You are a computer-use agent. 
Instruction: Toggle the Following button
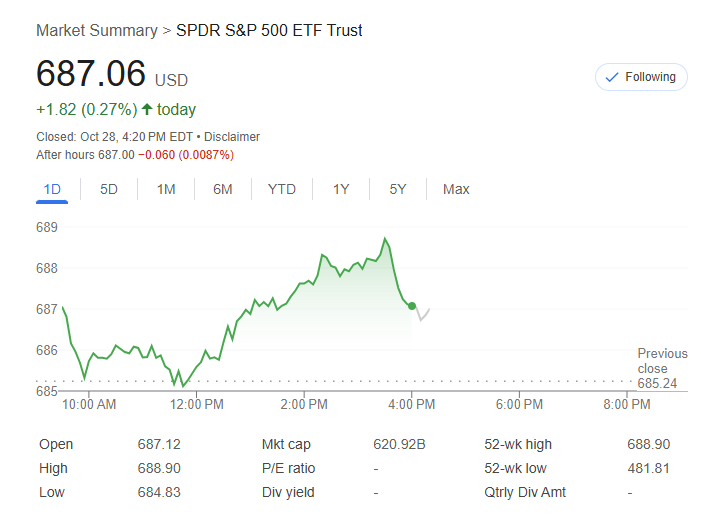[641, 77]
